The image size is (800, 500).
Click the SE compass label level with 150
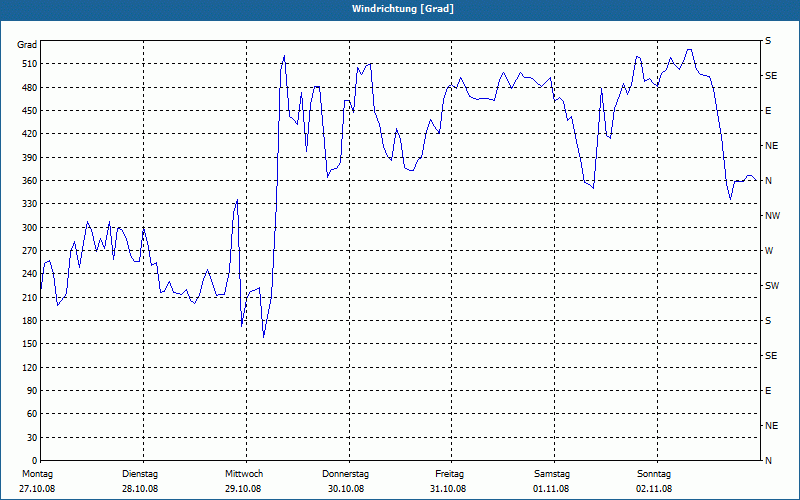coord(771,356)
